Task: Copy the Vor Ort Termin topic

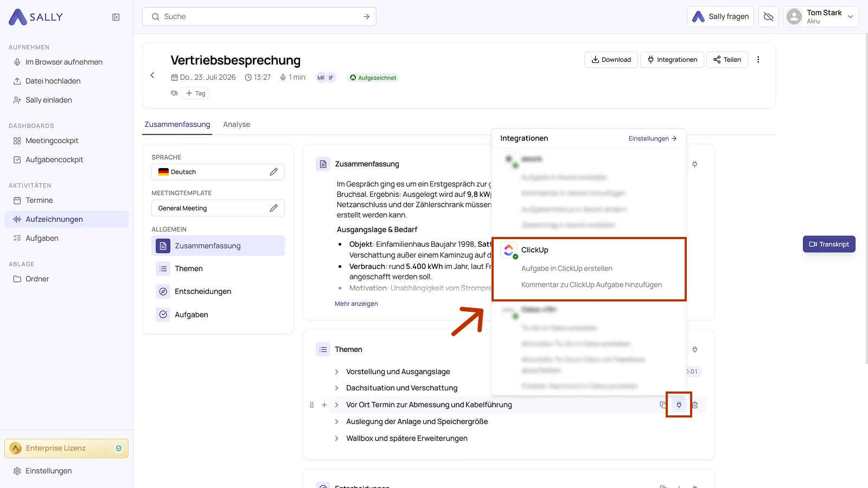Action: point(663,405)
